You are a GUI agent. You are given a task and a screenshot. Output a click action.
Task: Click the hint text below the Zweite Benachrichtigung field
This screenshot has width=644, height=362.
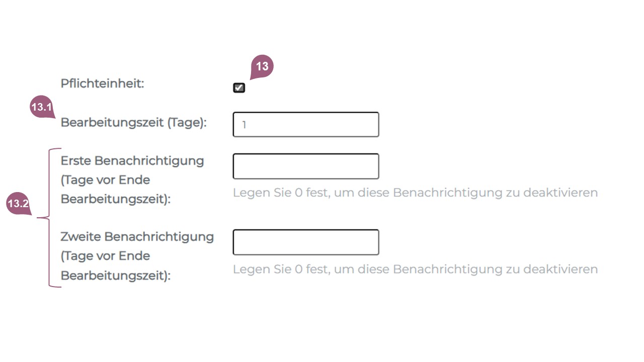pos(415,269)
